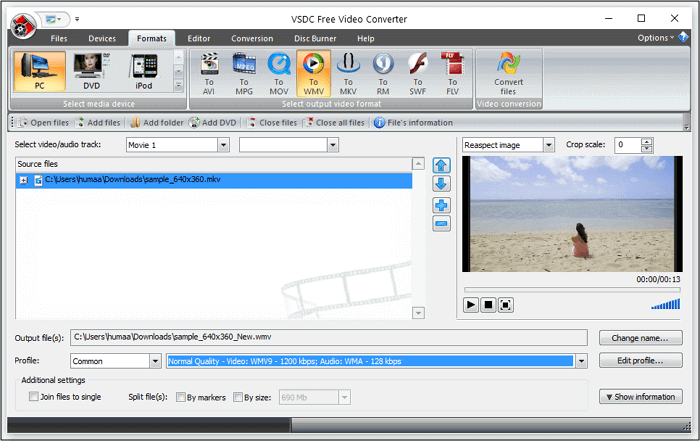
Task: Select the To AVI format icon
Action: pyautogui.click(x=210, y=72)
